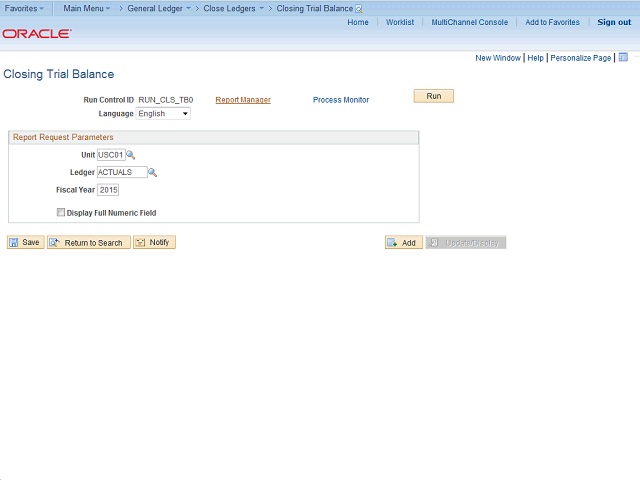640x480 pixels.
Task: Click the Add button
Action: click(404, 242)
